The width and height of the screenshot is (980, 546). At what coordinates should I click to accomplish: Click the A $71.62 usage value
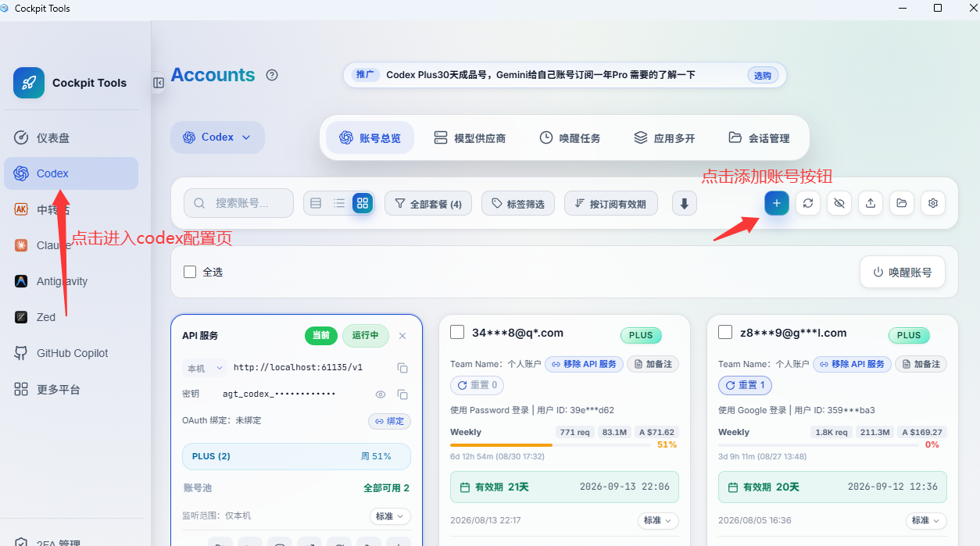click(656, 432)
